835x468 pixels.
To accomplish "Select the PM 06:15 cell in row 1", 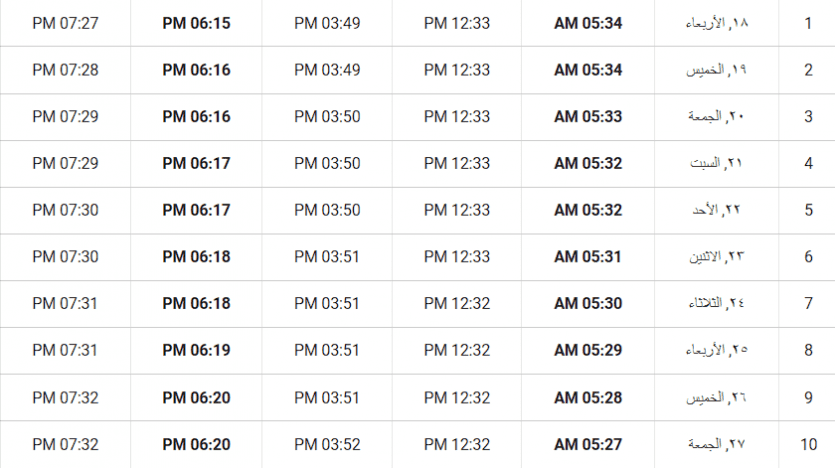I will click(x=196, y=23).
